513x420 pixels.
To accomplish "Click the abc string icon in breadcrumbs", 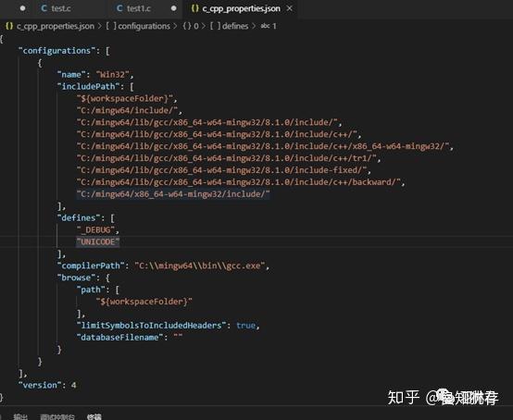I will (265, 26).
